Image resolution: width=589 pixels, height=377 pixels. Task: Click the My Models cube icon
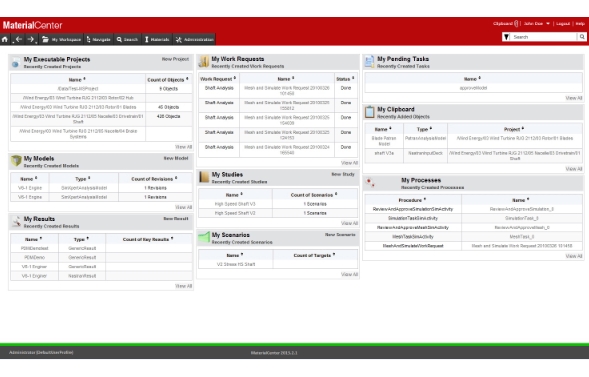(16, 161)
